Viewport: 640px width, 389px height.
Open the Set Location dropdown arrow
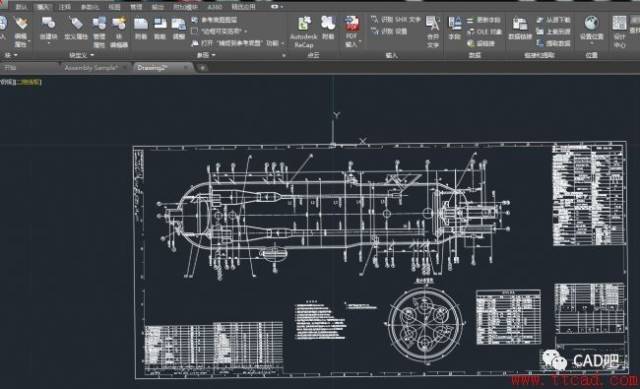point(592,43)
